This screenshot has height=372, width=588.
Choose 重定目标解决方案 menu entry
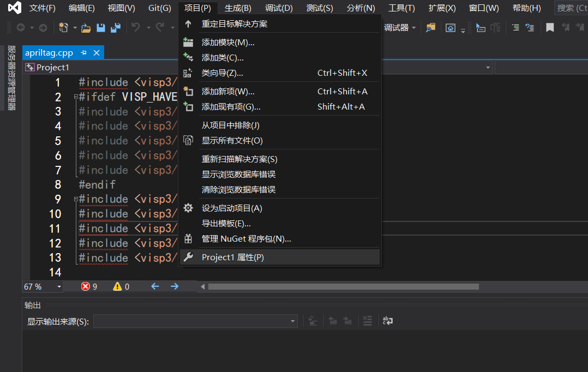(x=280, y=24)
